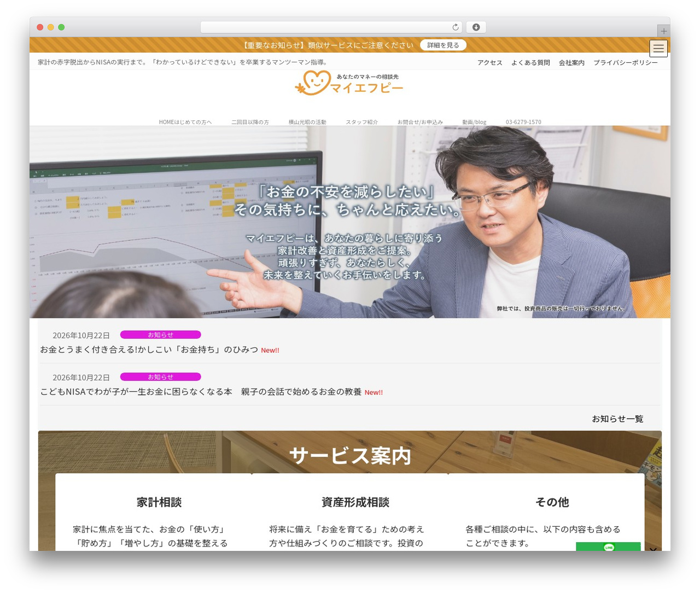The height and width of the screenshot is (593, 700).
Task: Select お問合せ/お申込み in the navigation
Action: [420, 122]
